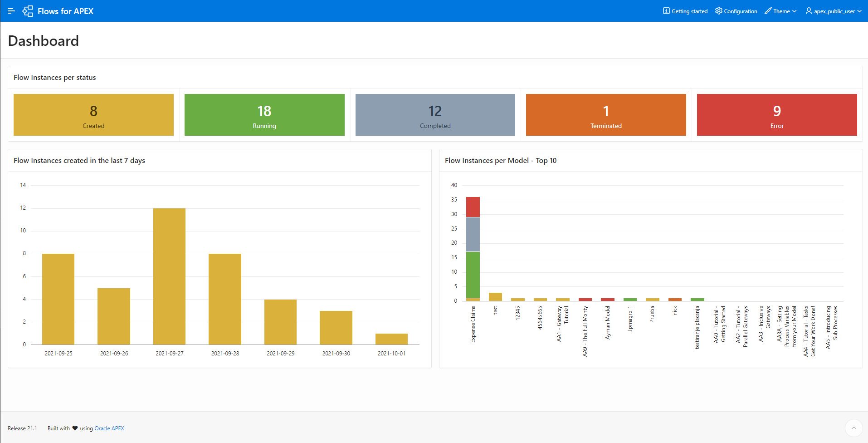Open the Oracle APEX link

(x=109, y=428)
